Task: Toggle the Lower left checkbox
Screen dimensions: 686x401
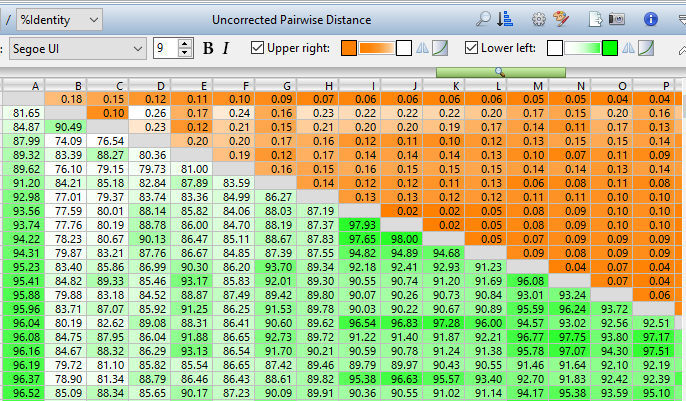Action: [472, 48]
